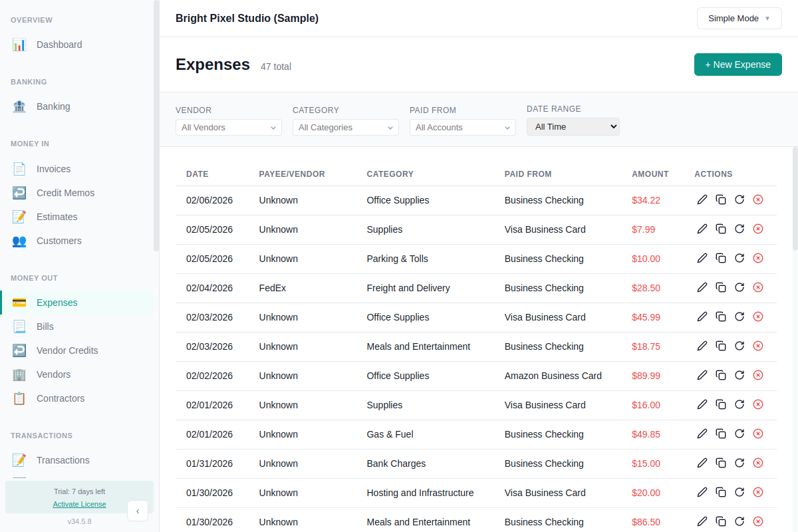
Task: Delete the $7.99 Supplies expense
Action: tap(758, 229)
